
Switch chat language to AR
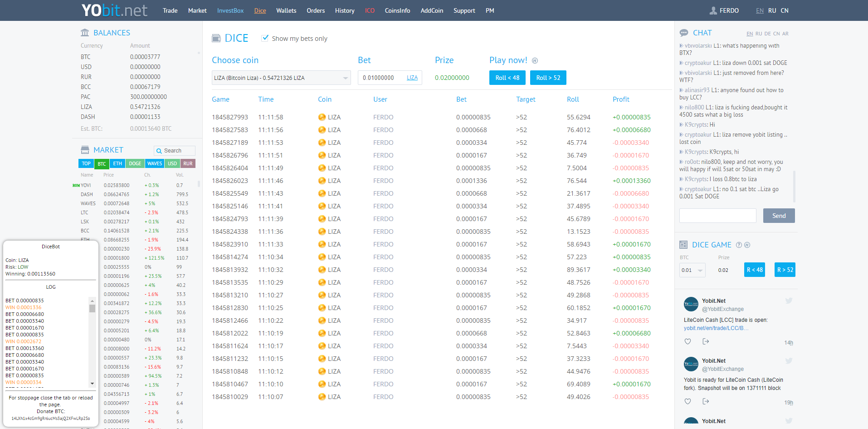click(785, 34)
